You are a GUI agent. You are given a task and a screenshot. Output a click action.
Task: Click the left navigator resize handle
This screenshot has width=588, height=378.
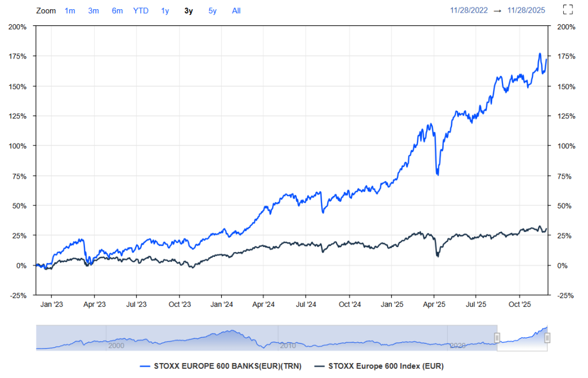click(496, 338)
